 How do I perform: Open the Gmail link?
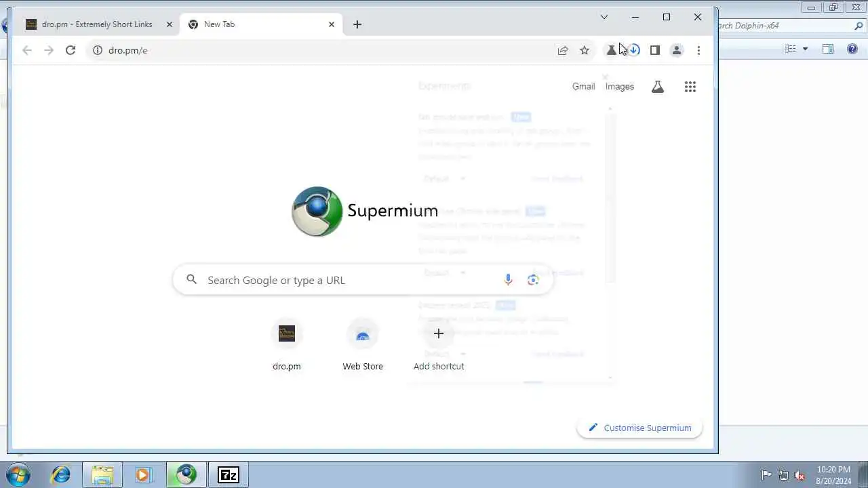tap(583, 87)
